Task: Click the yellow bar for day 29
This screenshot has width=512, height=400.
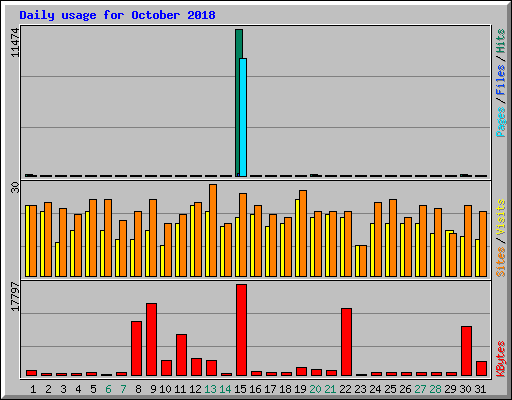Action: pyautogui.click(x=447, y=253)
